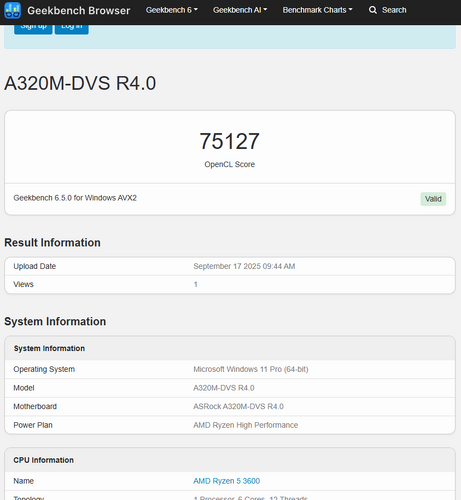Click the Valid status badge
The image size is (461, 500).
click(433, 199)
